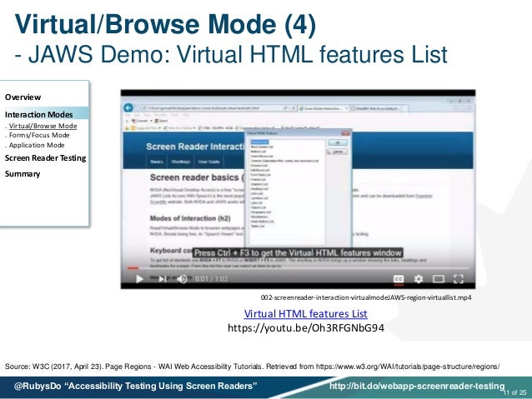This screenshot has width=532, height=399.
Task: Open video settings gear icon
Action: [419, 279]
